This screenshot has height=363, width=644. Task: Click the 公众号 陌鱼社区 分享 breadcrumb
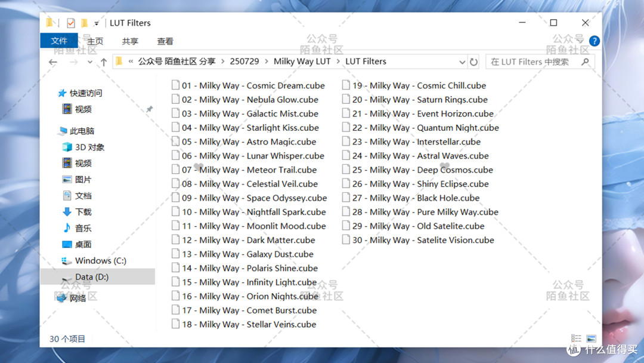[x=177, y=61]
